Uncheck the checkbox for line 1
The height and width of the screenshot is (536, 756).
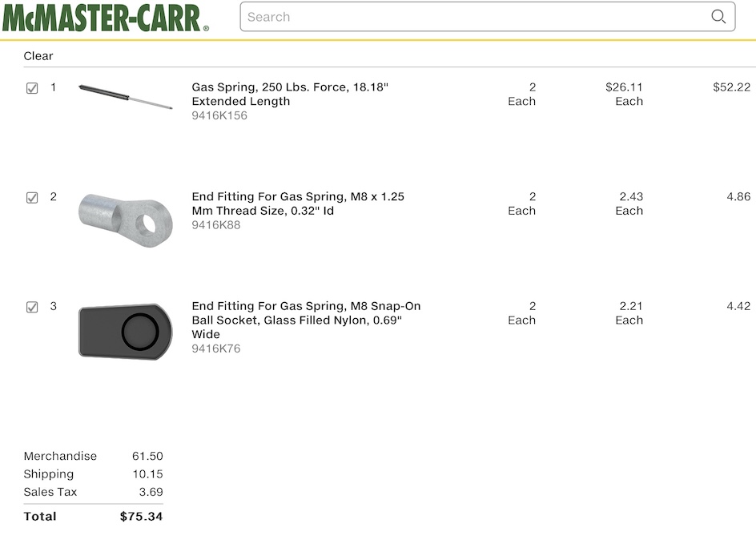pyautogui.click(x=32, y=88)
